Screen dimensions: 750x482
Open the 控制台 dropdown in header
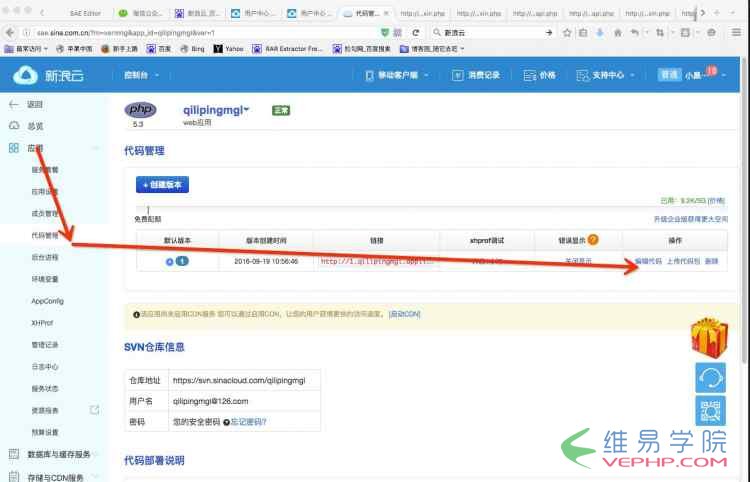(141, 75)
